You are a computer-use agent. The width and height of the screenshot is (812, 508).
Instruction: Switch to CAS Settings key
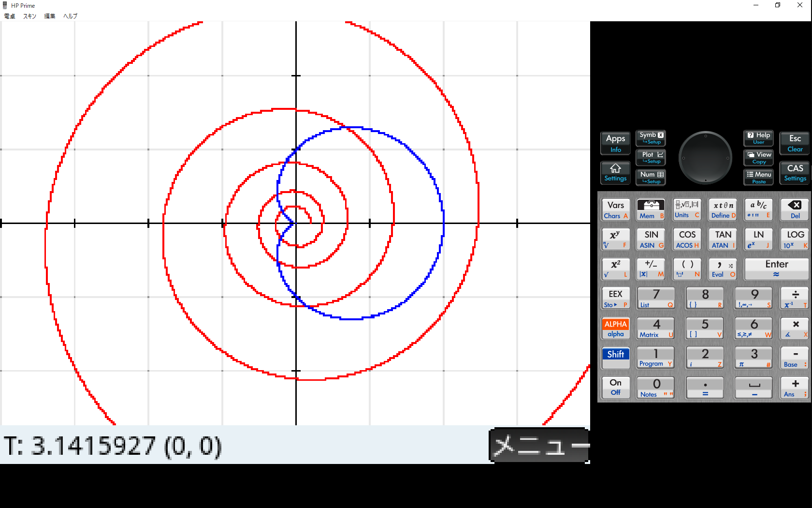click(795, 173)
